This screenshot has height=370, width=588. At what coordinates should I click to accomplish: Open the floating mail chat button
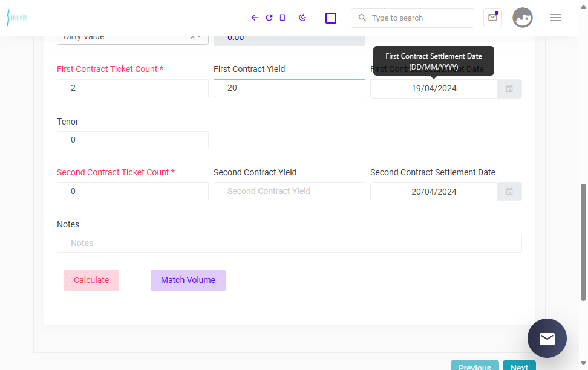[x=547, y=338]
